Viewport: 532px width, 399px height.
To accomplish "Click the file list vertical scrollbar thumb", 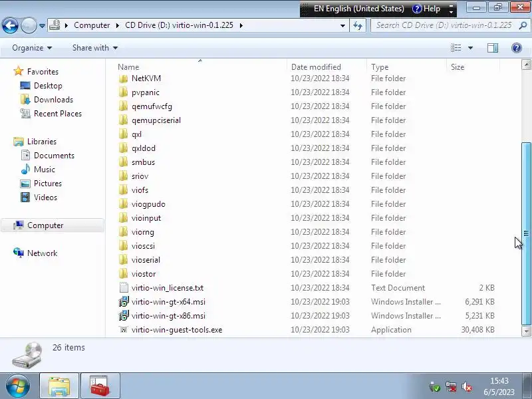I will coord(526,233).
